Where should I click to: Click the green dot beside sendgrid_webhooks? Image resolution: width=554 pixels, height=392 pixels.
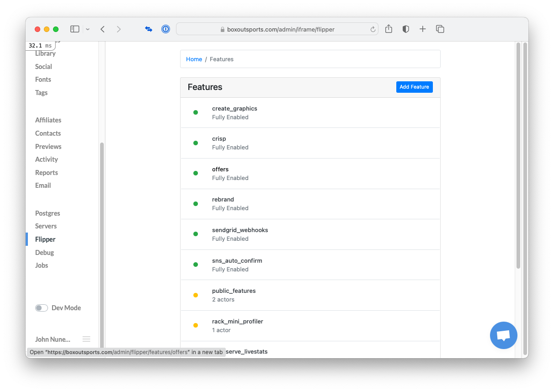(196, 234)
